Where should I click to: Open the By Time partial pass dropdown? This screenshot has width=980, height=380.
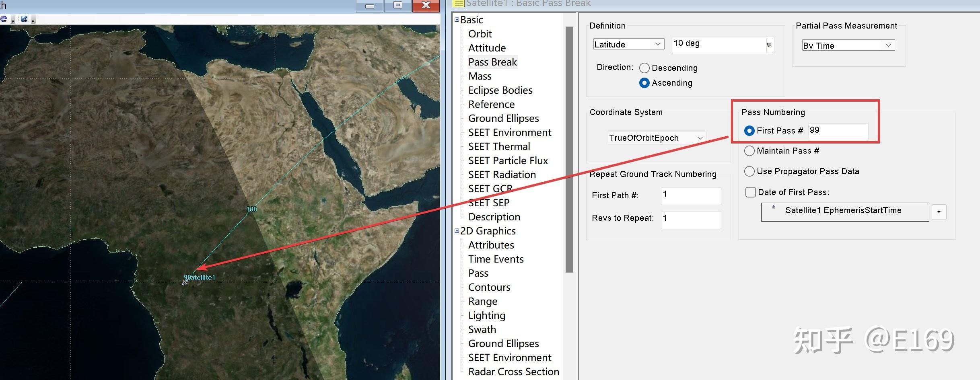pyautogui.click(x=888, y=45)
